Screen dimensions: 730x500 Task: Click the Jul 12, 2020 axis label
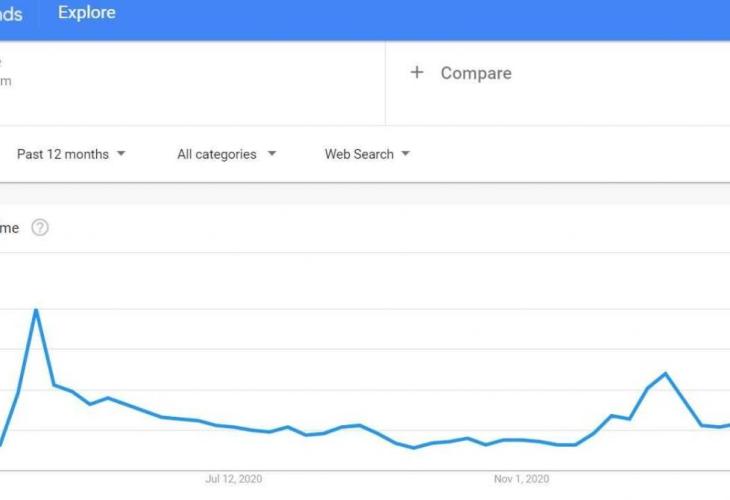pos(234,479)
